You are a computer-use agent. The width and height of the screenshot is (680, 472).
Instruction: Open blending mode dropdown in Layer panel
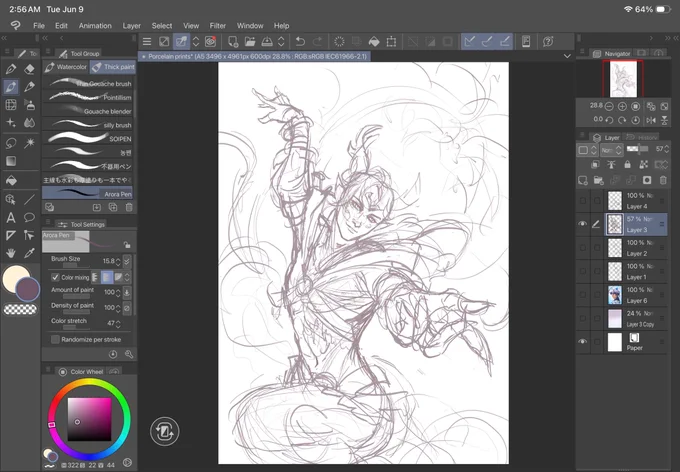(611, 150)
